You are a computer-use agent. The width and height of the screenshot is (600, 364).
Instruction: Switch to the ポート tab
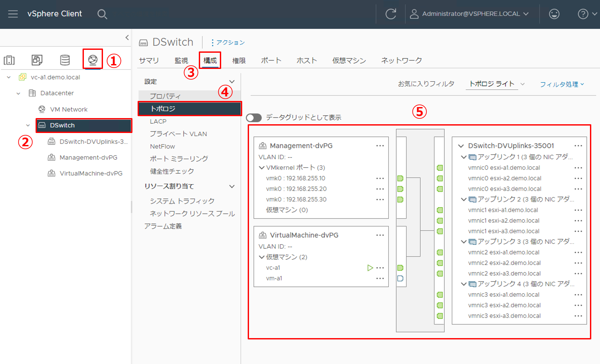coord(271,61)
